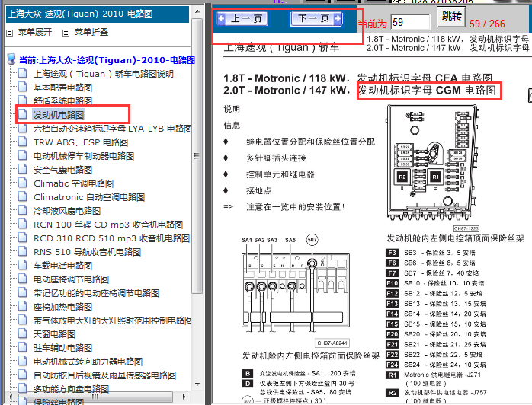Open RCD 310 RCD 510 mp3 收音机电路图
532x405 pixels.
point(111,238)
